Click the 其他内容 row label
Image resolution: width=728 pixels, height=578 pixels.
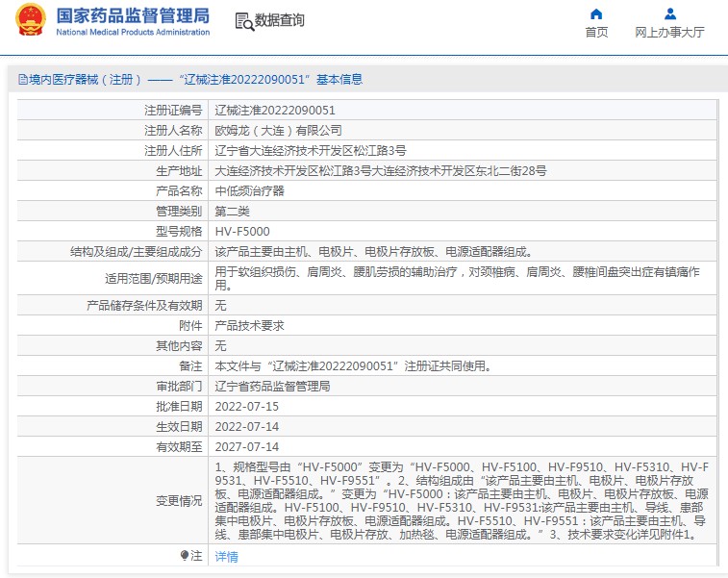[x=179, y=346]
